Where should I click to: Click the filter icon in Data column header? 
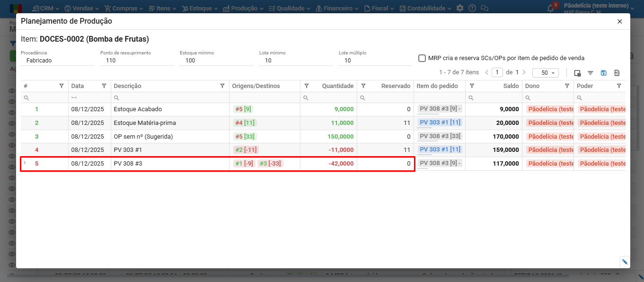[104, 86]
